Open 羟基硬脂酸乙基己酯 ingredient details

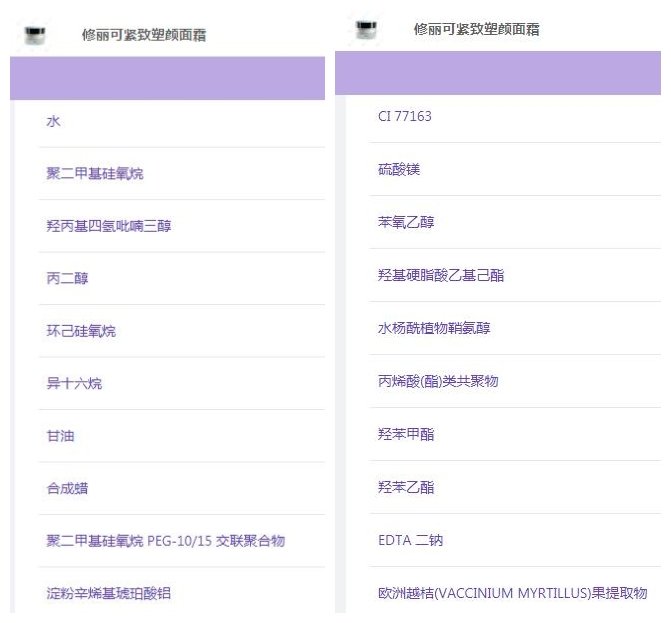pos(440,275)
